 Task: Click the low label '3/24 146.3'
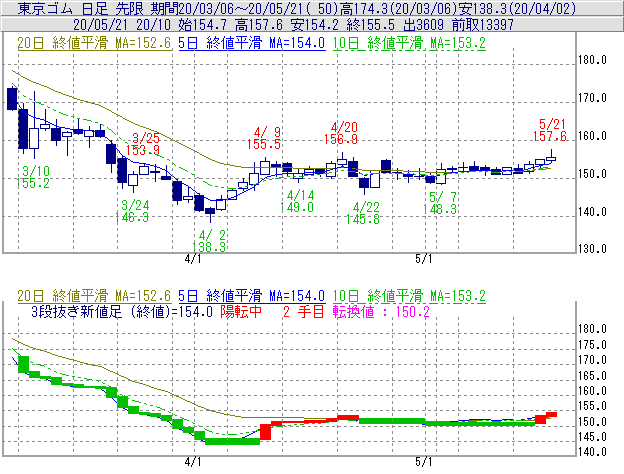pos(133,211)
